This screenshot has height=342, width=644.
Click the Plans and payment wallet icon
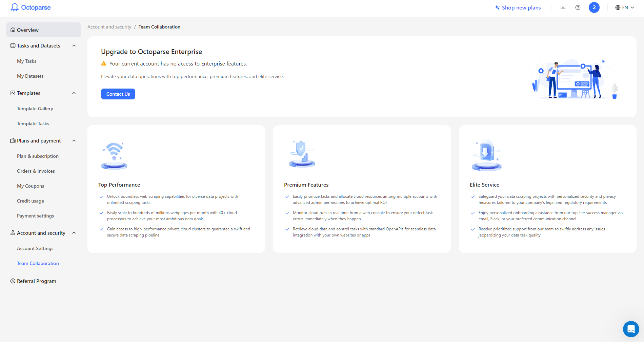(x=13, y=140)
